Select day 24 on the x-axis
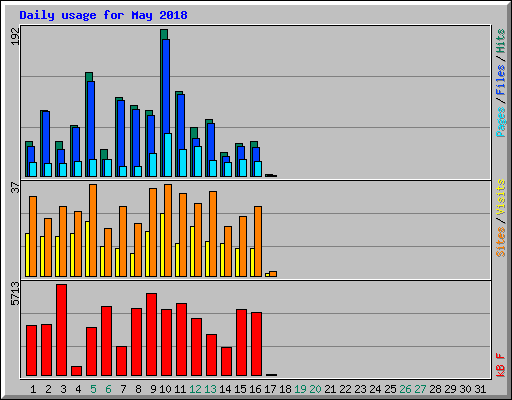 375,389
